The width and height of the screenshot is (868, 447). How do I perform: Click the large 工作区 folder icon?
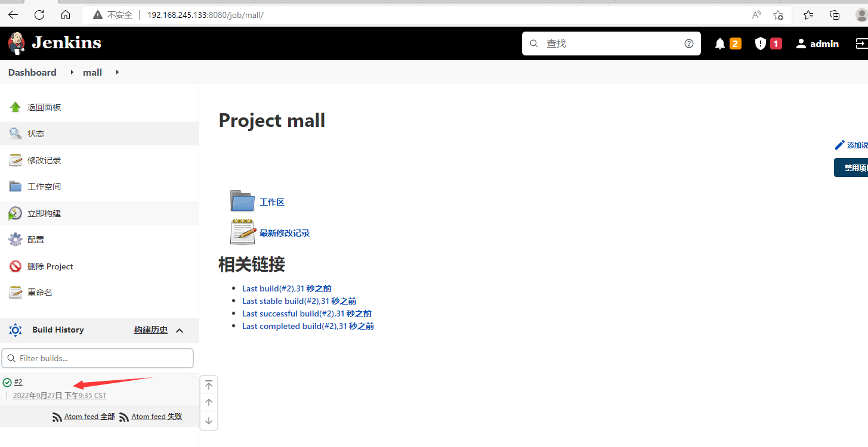tap(243, 201)
